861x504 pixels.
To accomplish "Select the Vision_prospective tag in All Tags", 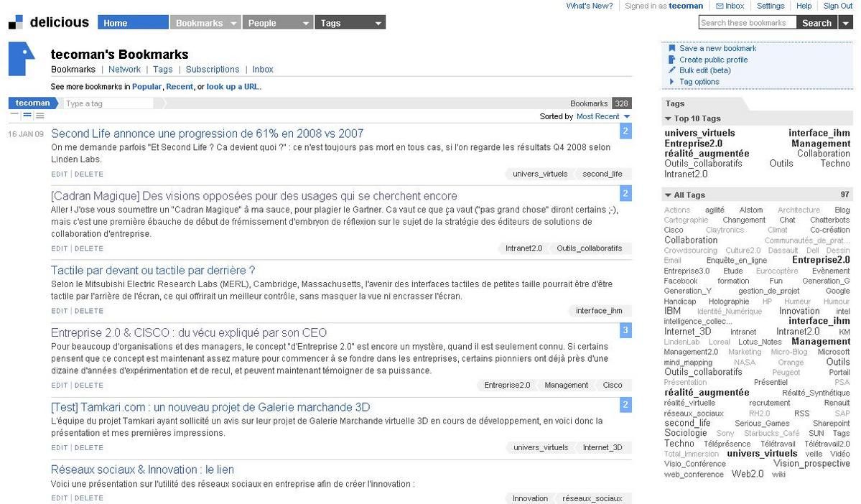I will [811, 463].
